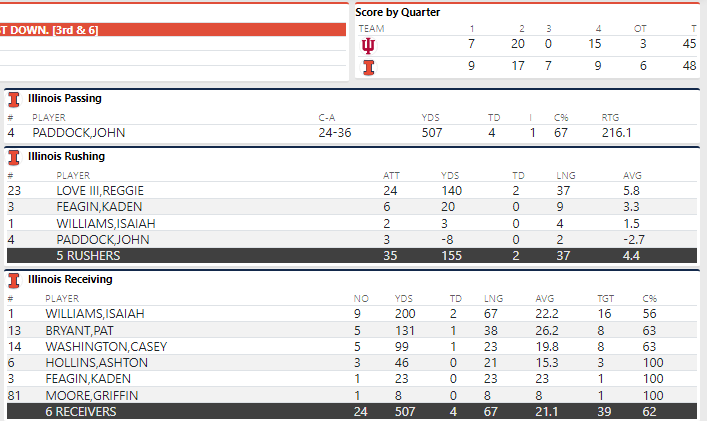Click the Illinois logo beside Illinois Rushing

[14, 157]
